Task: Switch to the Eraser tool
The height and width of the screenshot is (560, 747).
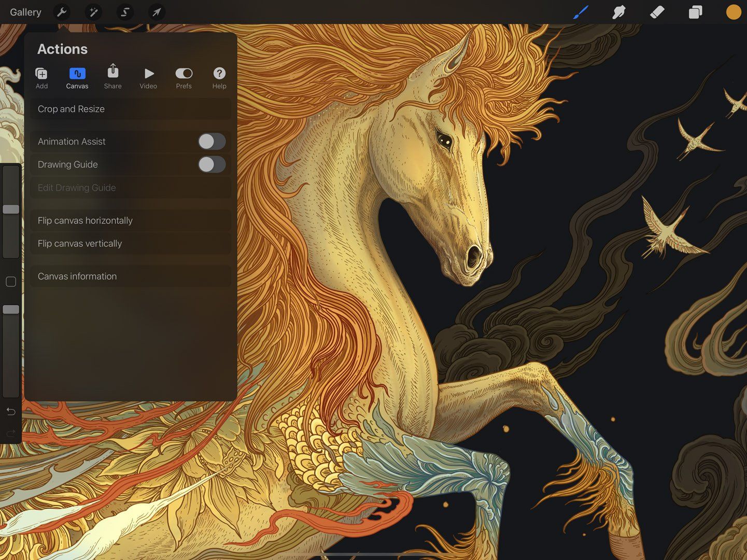Action: 657,12
